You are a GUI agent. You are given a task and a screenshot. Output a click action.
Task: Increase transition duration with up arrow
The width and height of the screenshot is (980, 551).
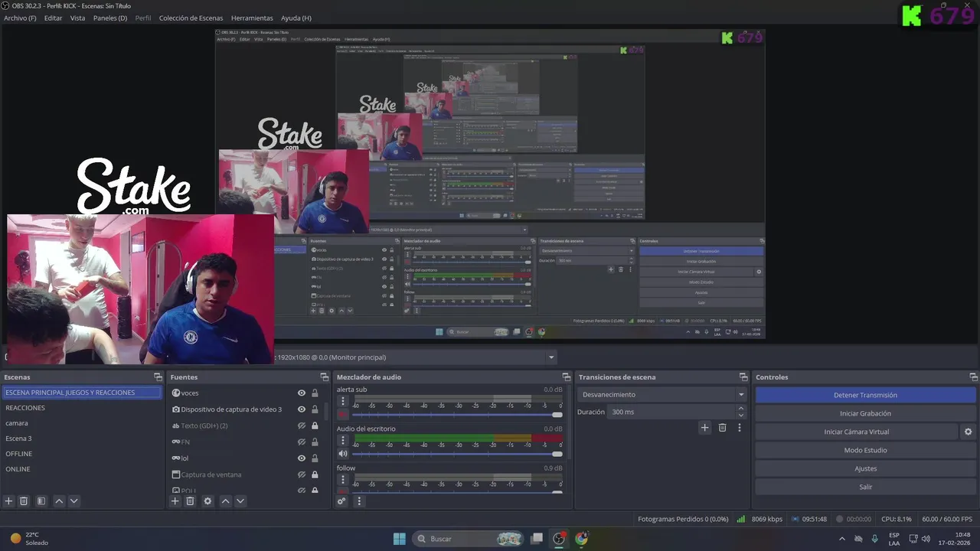point(740,408)
